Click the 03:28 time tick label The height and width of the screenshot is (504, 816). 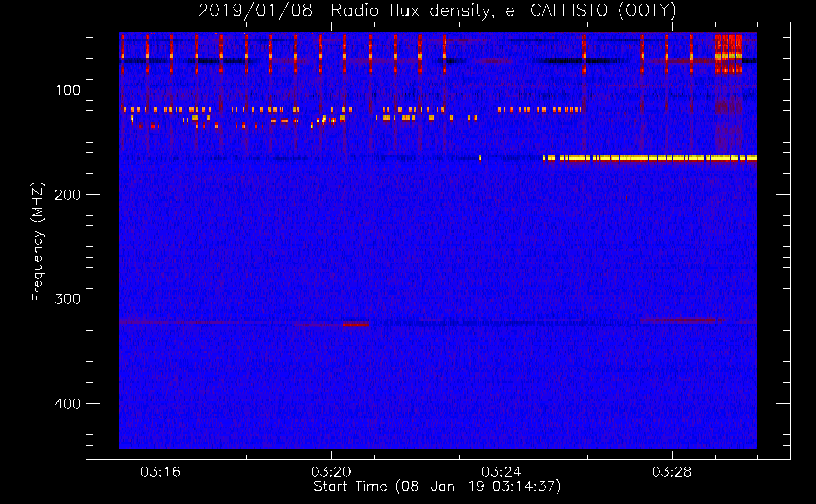tap(672, 472)
